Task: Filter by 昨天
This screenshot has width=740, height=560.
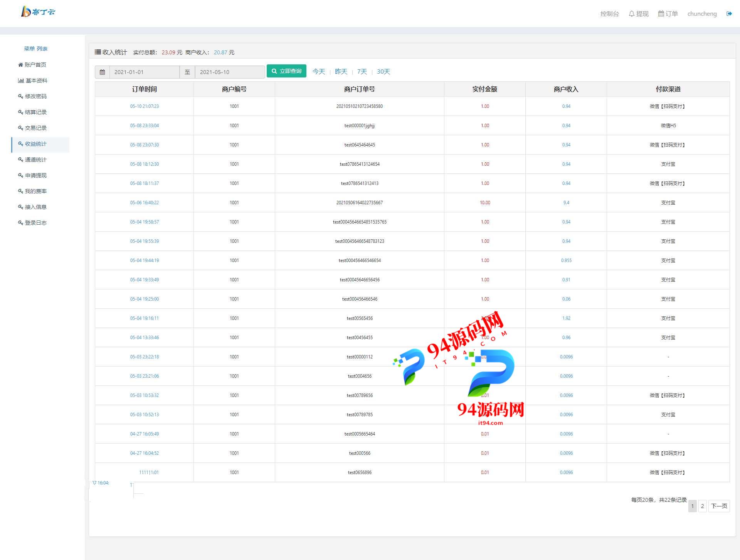Action: (x=341, y=72)
